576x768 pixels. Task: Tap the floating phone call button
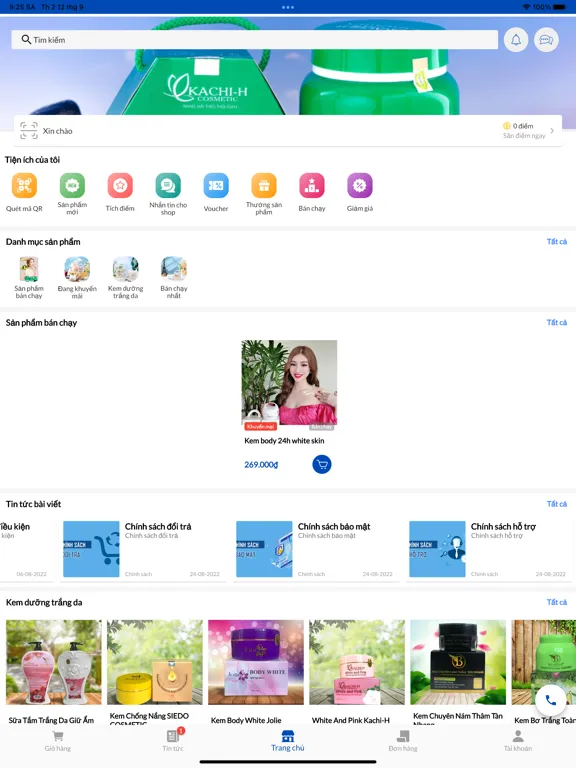(x=551, y=700)
